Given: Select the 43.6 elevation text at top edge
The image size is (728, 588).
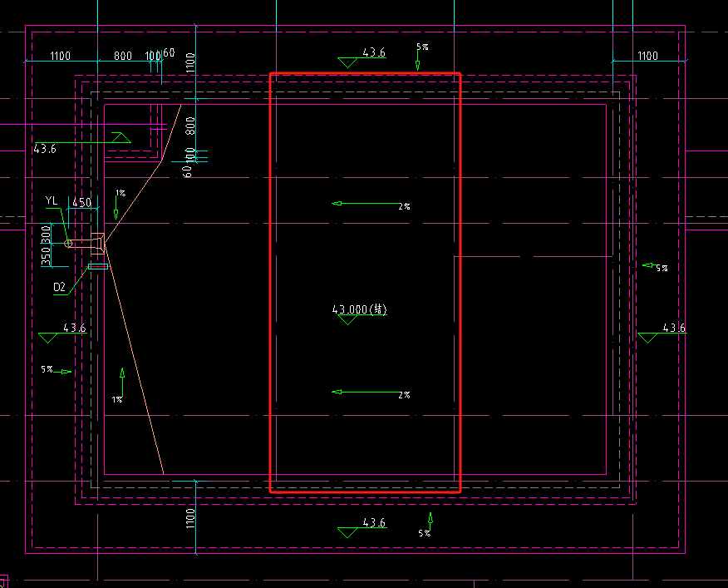Looking at the screenshot, I should pos(374,52).
